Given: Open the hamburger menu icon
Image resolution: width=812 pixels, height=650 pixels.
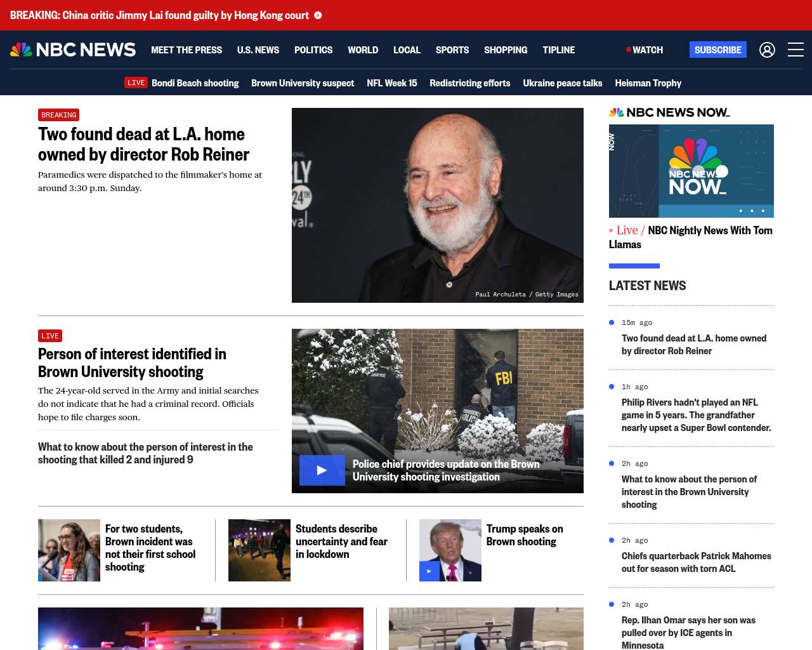Looking at the screenshot, I should 796,50.
